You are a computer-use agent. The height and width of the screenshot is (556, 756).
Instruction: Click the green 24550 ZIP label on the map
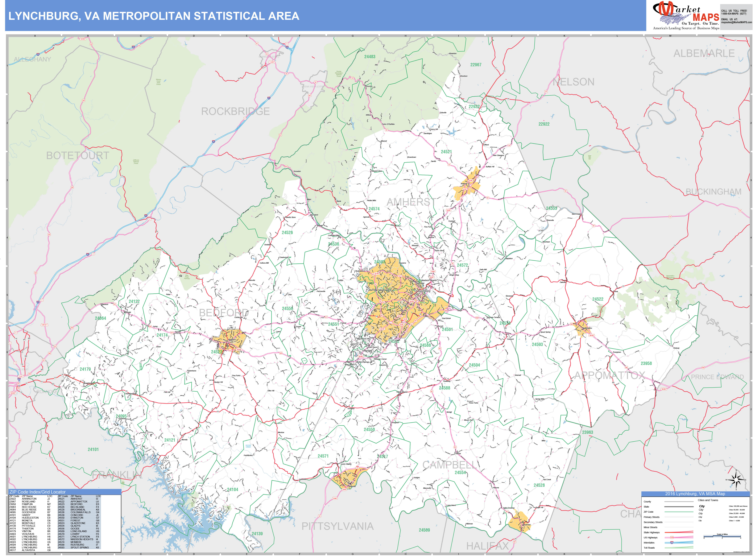[x=369, y=429]
